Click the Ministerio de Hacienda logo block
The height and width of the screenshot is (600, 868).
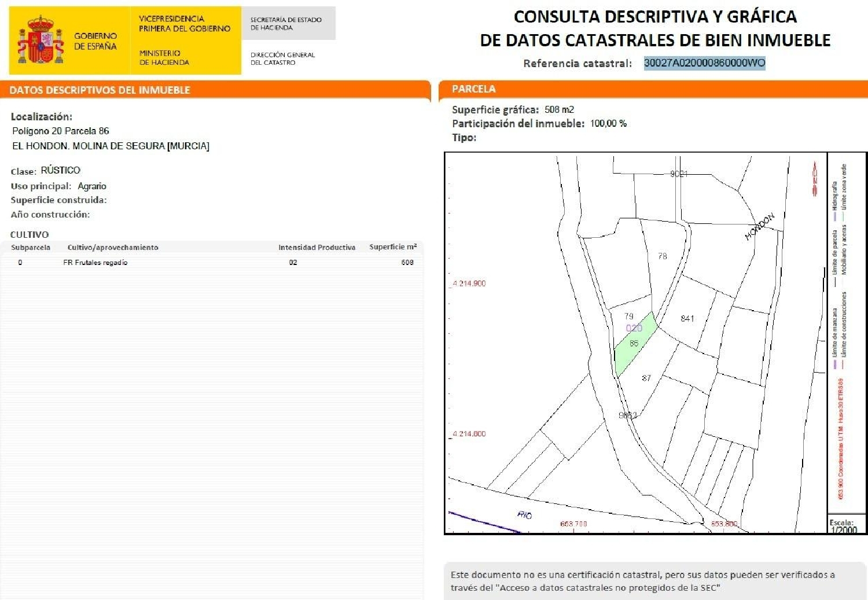[x=164, y=57]
